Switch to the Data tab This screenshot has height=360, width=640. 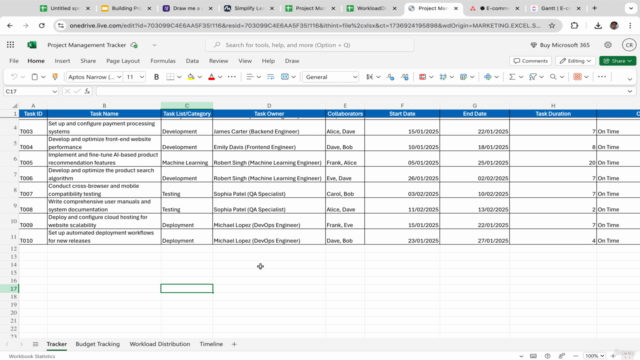coord(192,61)
